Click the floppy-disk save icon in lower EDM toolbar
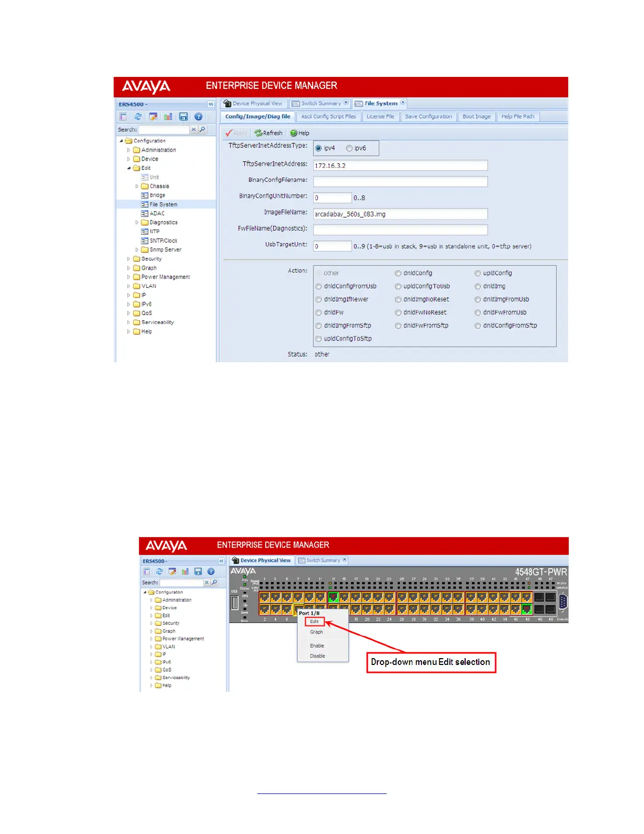 point(198,571)
